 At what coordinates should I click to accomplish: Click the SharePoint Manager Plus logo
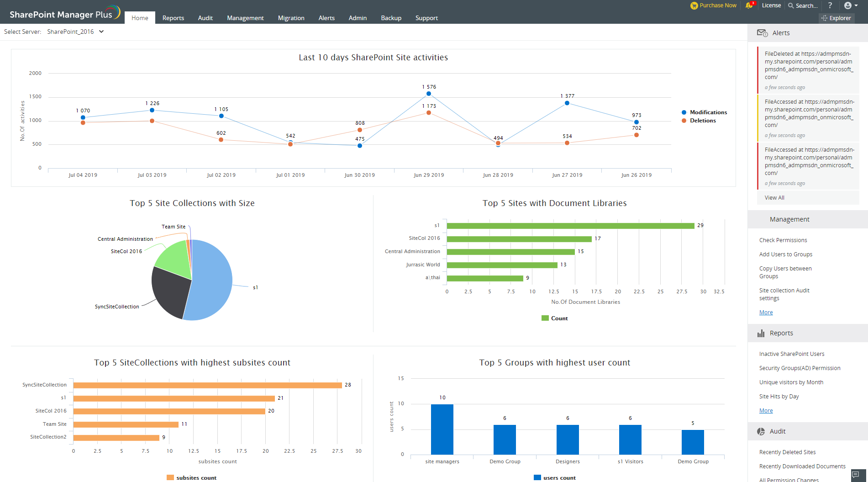click(65, 13)
